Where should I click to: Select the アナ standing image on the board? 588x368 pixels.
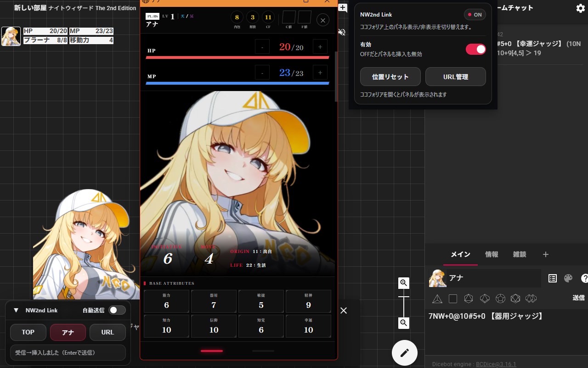pos(86,244)
